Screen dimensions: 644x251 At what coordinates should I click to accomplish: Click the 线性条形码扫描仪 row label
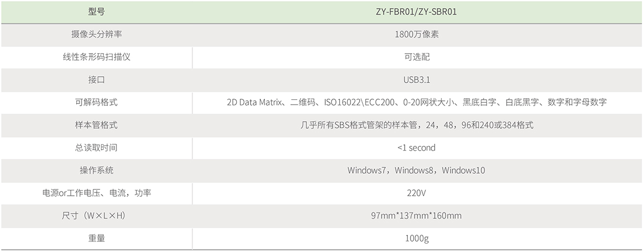click(97, 57)
